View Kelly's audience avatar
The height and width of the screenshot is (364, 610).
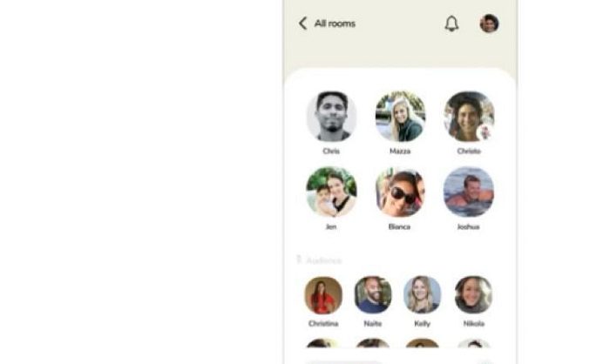click(x=422, y=295)
